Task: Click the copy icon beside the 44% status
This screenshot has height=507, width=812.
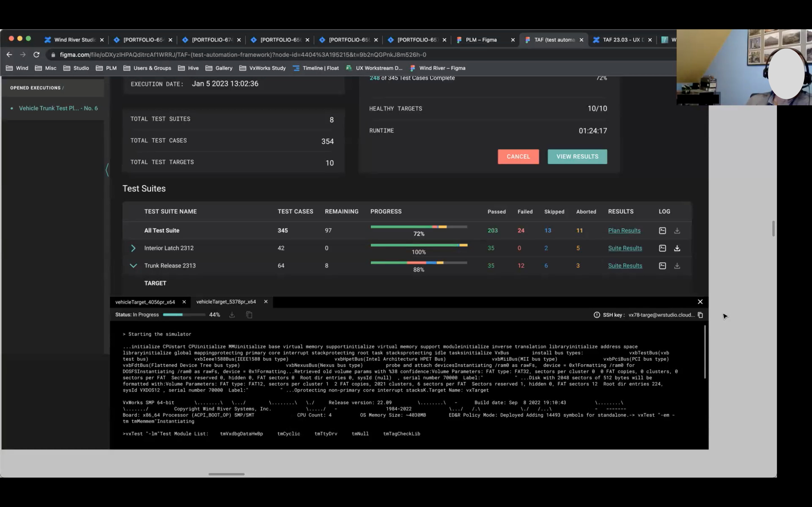Action: pyautogui.click(x=249, y=315)
